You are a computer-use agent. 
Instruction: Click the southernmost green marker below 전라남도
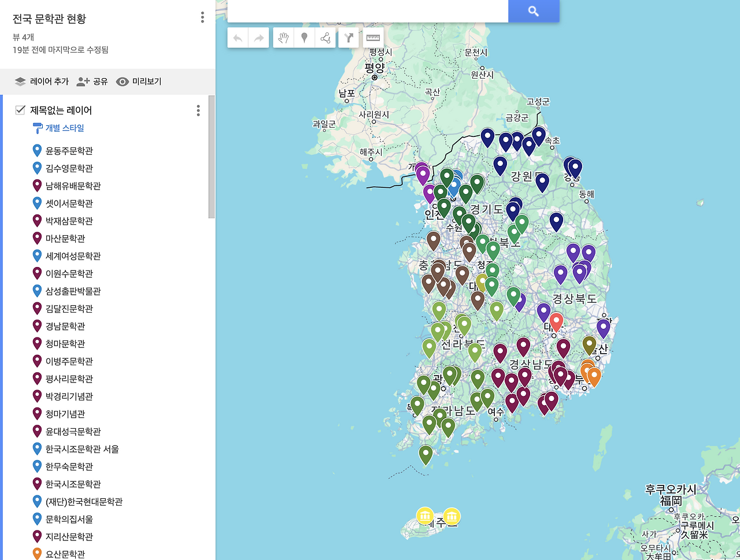[x=425, y=455]
